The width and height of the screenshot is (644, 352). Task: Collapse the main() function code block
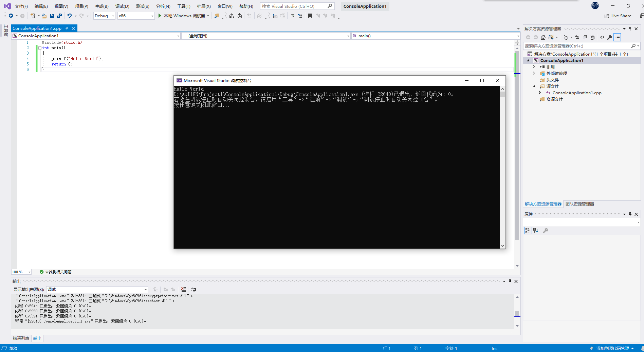pyautogui.click(x=40, y=48)
